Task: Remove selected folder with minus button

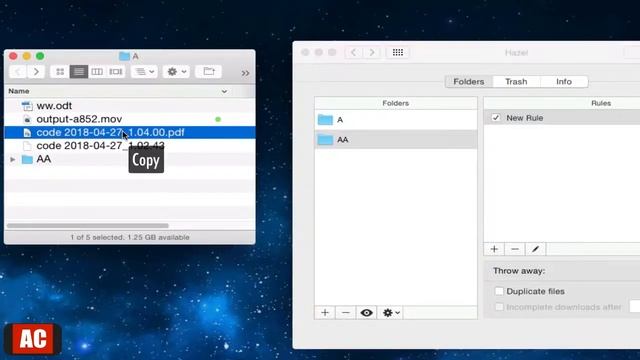Action: coord(345,313)
